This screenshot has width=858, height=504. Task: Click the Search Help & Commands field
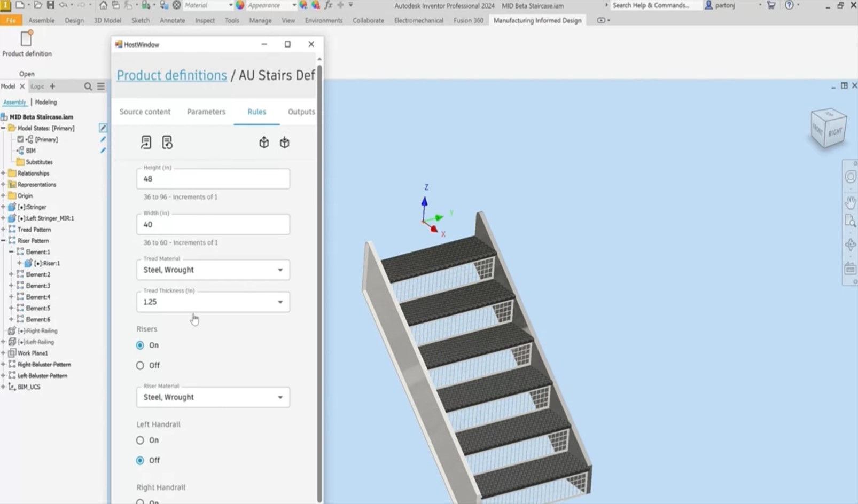point(656,5)
